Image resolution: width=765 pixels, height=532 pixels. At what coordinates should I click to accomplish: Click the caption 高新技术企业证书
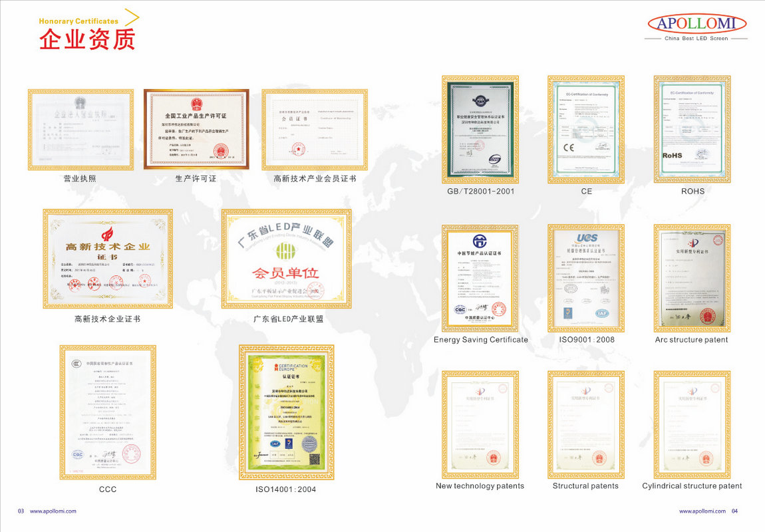click(x=107, y=319)
